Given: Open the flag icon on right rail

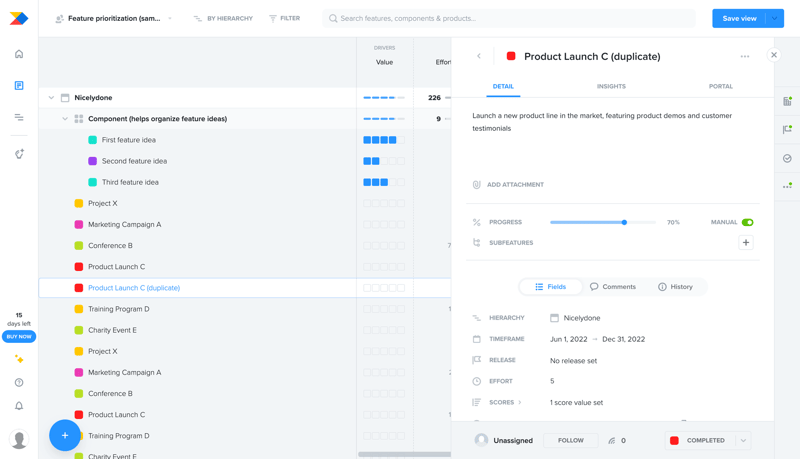Looking at the screenshot, I should coord(787,130).
